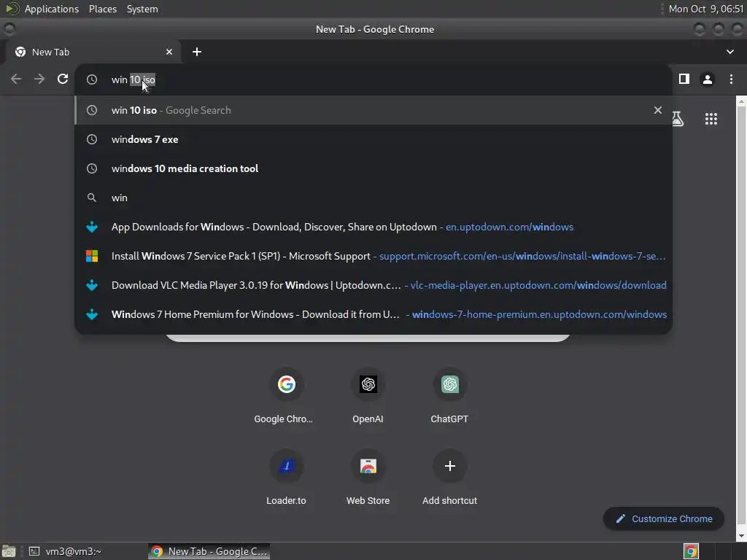Open the Places menu
The height and width of the screenshot is (560, 747).
102,9
